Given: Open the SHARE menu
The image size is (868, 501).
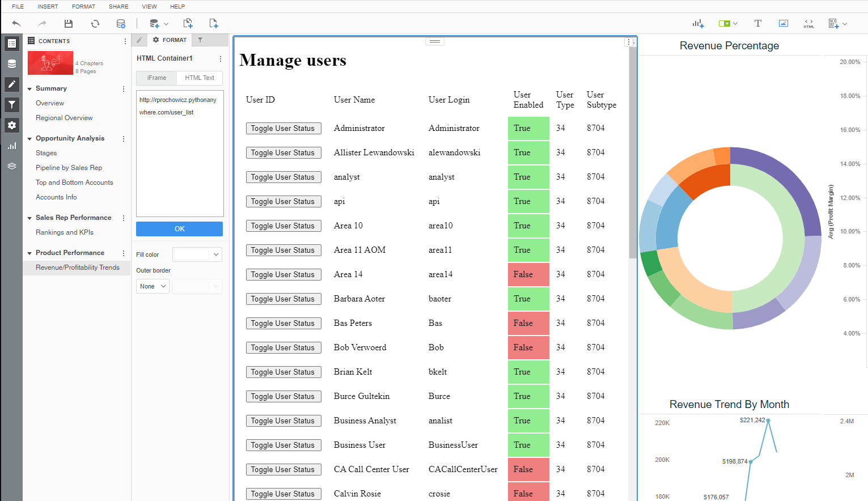Looking at the screenshot, I should (x=118, y=6).
